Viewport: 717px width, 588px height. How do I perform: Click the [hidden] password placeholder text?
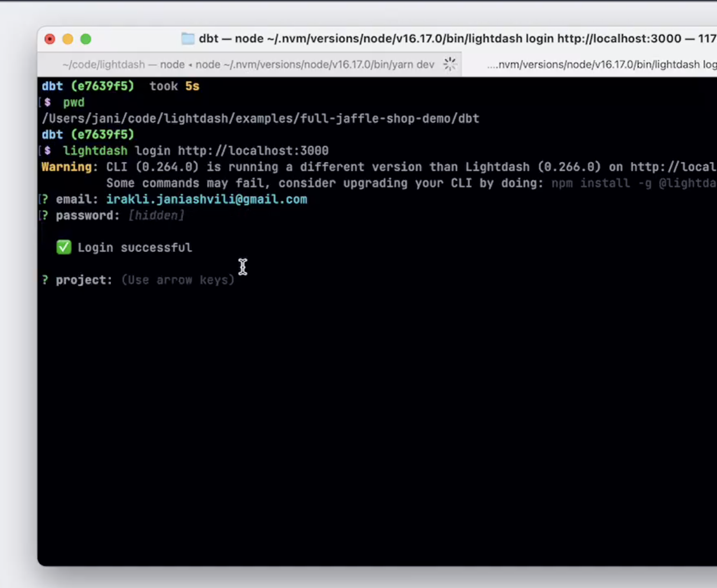pos(156,215)
